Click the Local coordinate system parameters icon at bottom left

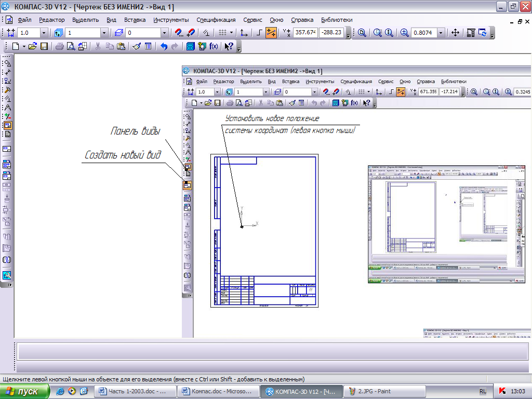click(7, 275)
